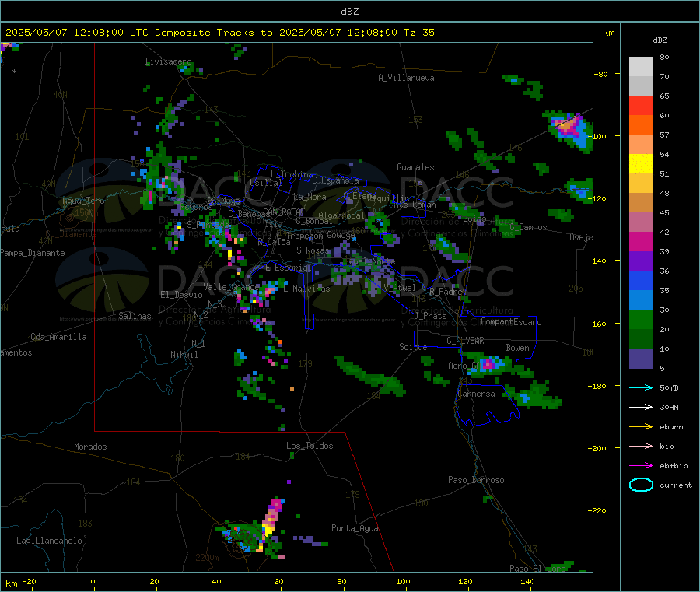This screenshot has width=700, height=592.
Task: Click the Morados place label
Action: 90,447
